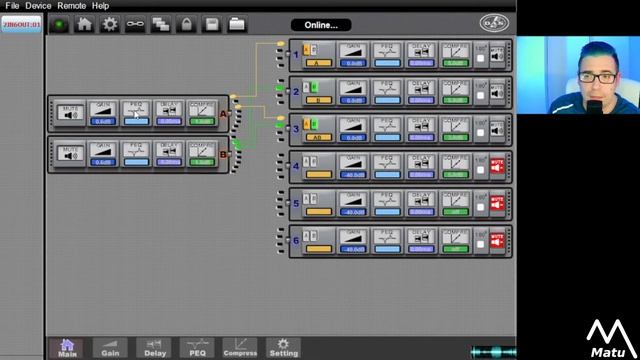Image resolution: width=640 pixels, height=360 pixels.
Task: Click the padlock lock toolbar icon
Action: tap(187, 24)
